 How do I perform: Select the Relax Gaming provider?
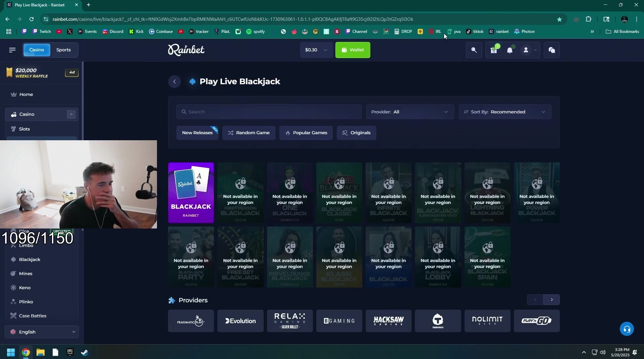point(290,321)
